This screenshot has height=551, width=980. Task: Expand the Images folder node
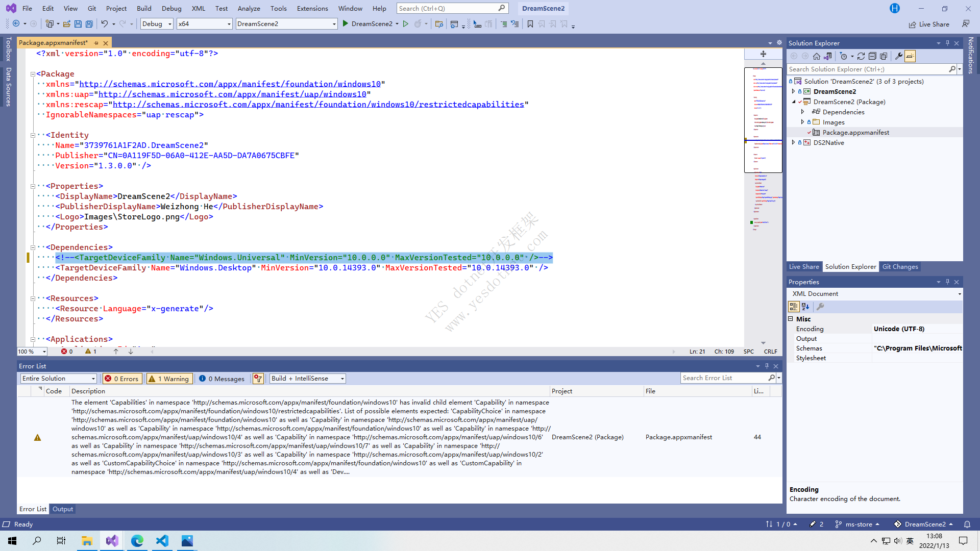coord(802,122)
